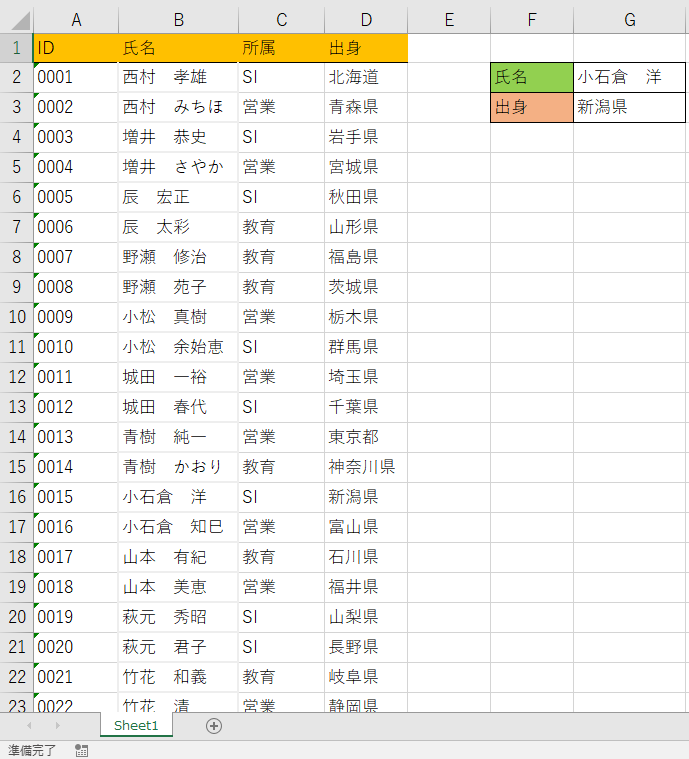
Task: Click the name 増井 さやか
Action: [x=173, y=167]
